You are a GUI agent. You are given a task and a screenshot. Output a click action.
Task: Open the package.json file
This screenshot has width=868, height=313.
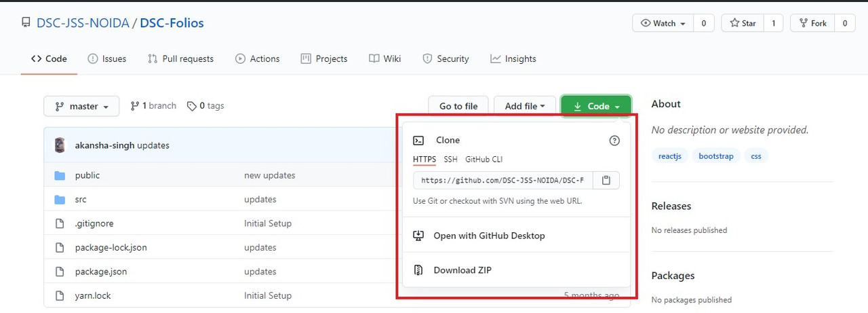(x=101, y=272)
